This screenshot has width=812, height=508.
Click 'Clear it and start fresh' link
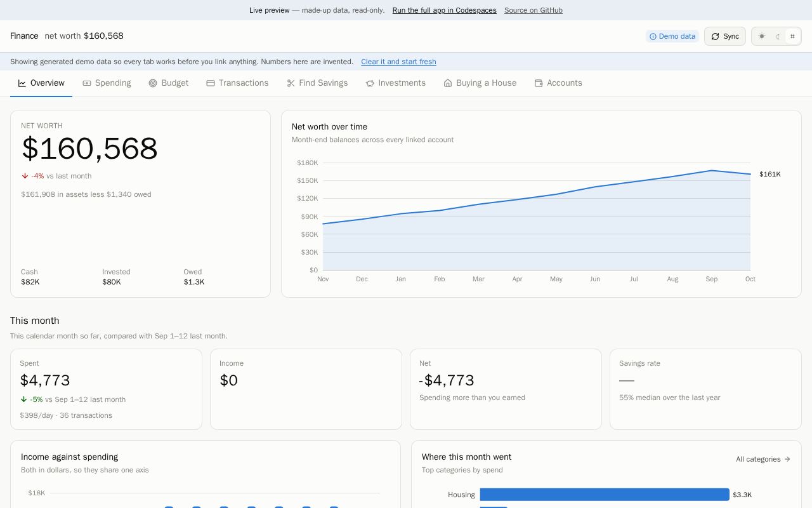click(x=398, y=62)
